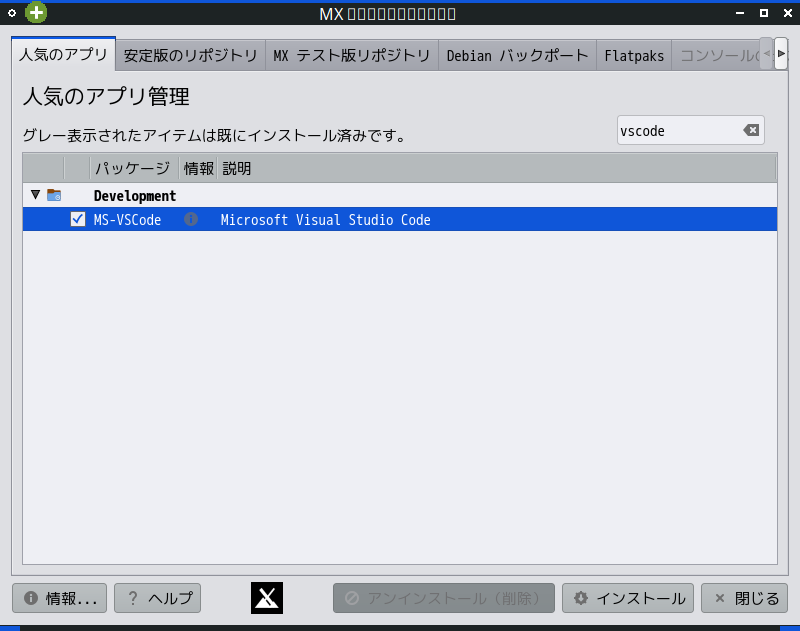Click the パッケージ column header
Screen dimensions: 800x631
pyautogui.click(x=133, y=168)
